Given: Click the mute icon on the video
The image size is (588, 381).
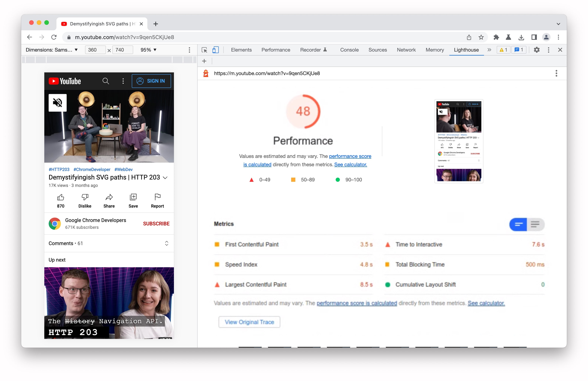Looking at the screenshot, I should 57,103.
